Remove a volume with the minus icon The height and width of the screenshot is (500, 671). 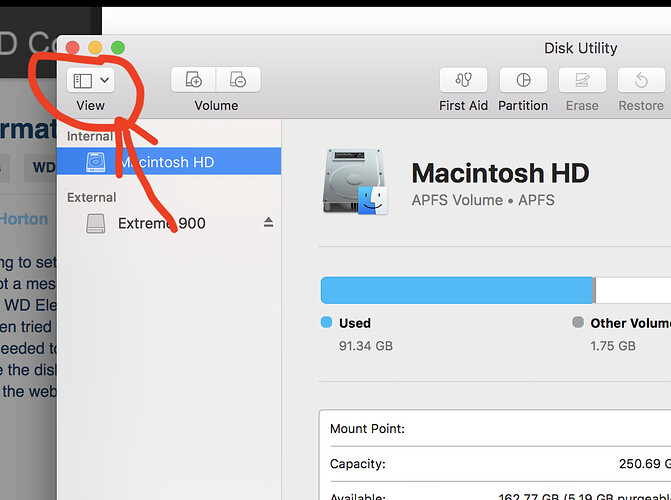point(238,80)
